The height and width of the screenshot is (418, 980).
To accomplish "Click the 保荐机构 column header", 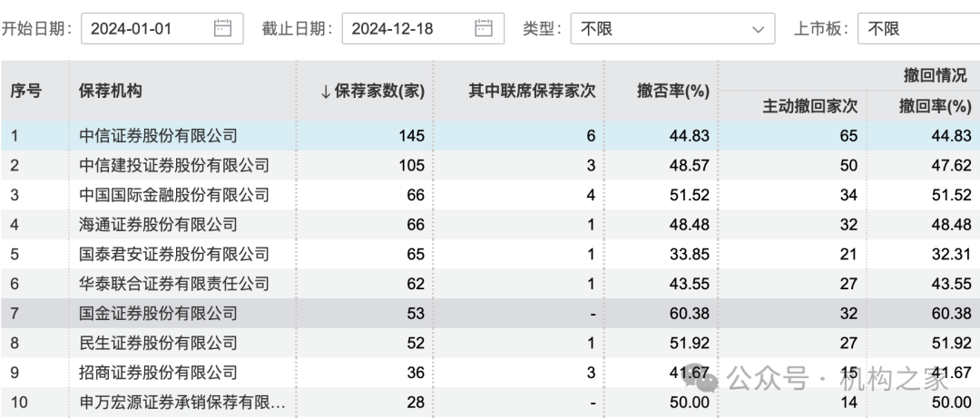I will pyautogui.click(x=110, y=92).
